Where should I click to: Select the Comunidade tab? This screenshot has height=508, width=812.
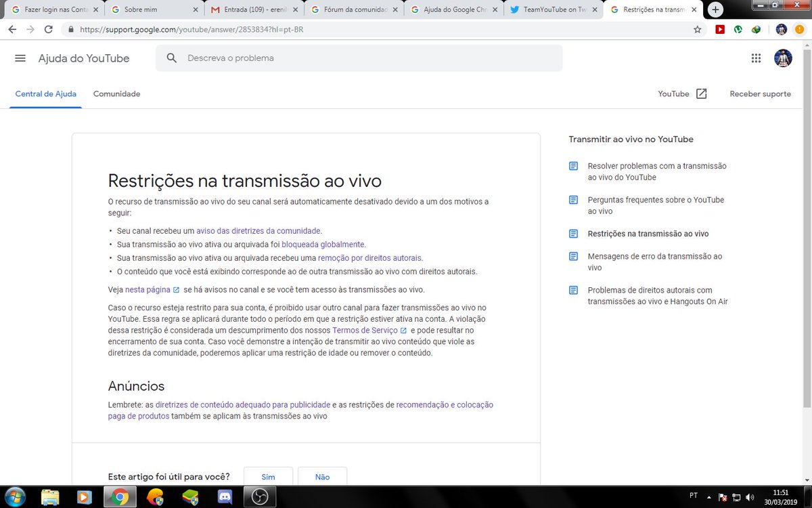click(x=116, y=94)
